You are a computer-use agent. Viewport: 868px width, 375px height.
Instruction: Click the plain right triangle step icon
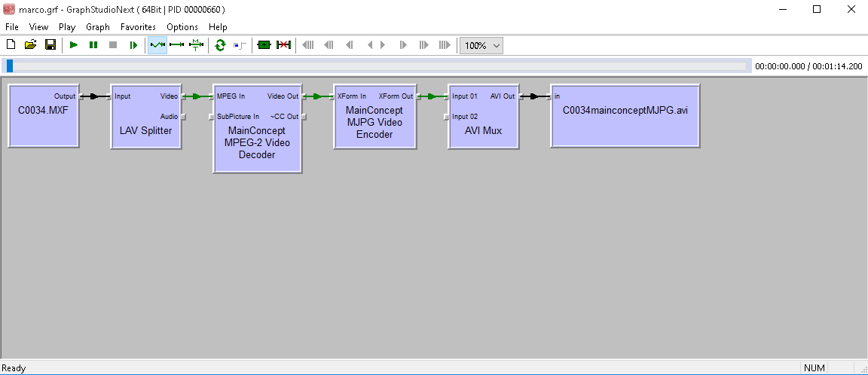pos(383,45)
